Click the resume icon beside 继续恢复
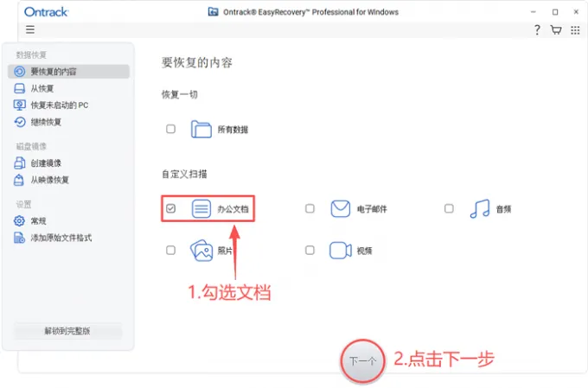588x388 pixels. coord(20,122)
